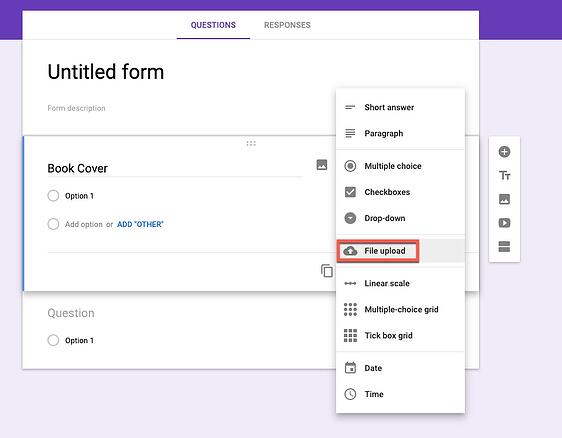
Task: Click the duplicate question copy icon
Action: [x=327, y=271]
